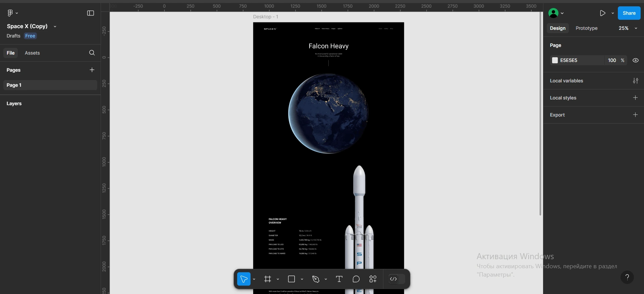Click the Share button

[x=629, y=13]
